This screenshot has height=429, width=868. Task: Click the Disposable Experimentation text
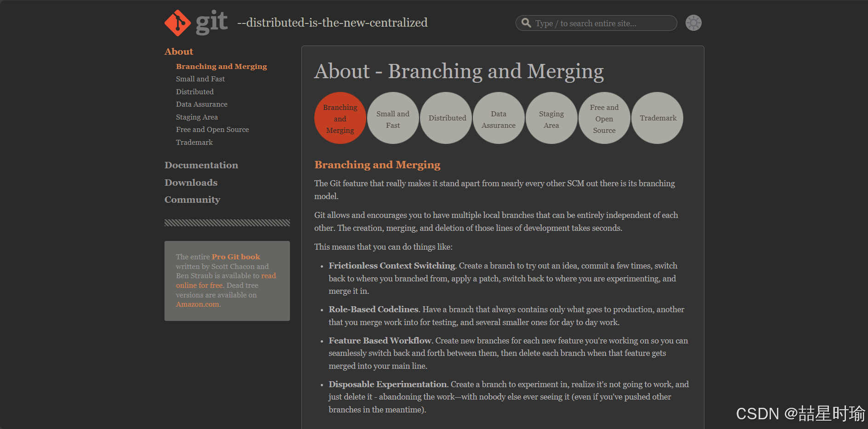point(388,384)
